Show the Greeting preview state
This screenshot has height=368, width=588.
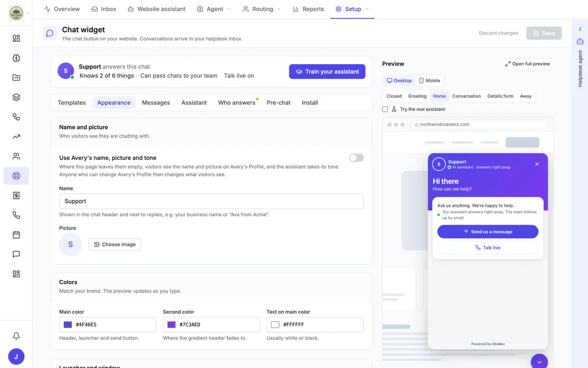click(x=417, y=96)
